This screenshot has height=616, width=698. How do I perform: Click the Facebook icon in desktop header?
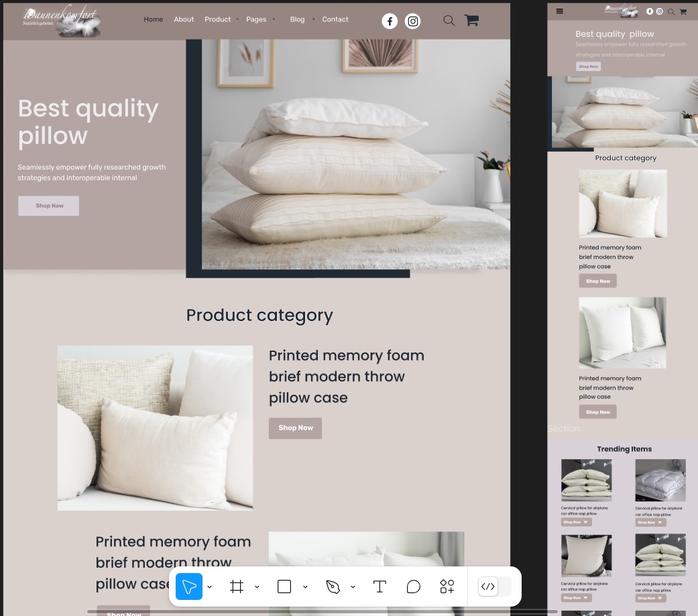point(390,21)
